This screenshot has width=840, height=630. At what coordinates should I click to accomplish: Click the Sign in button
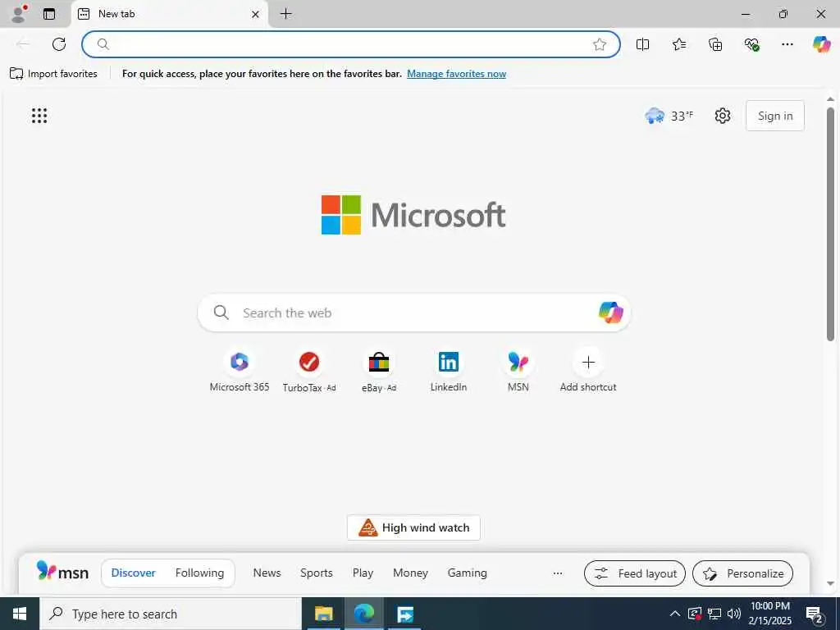point(774,116)
